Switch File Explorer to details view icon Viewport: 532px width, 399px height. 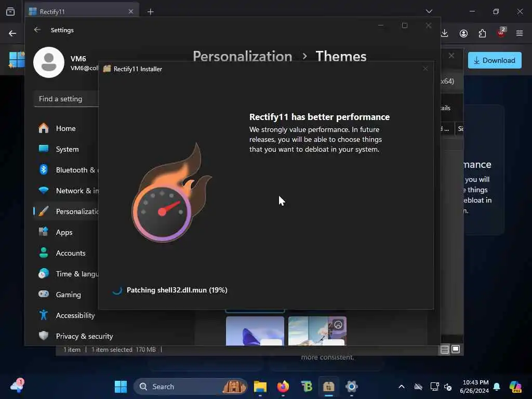coord(445,350)
